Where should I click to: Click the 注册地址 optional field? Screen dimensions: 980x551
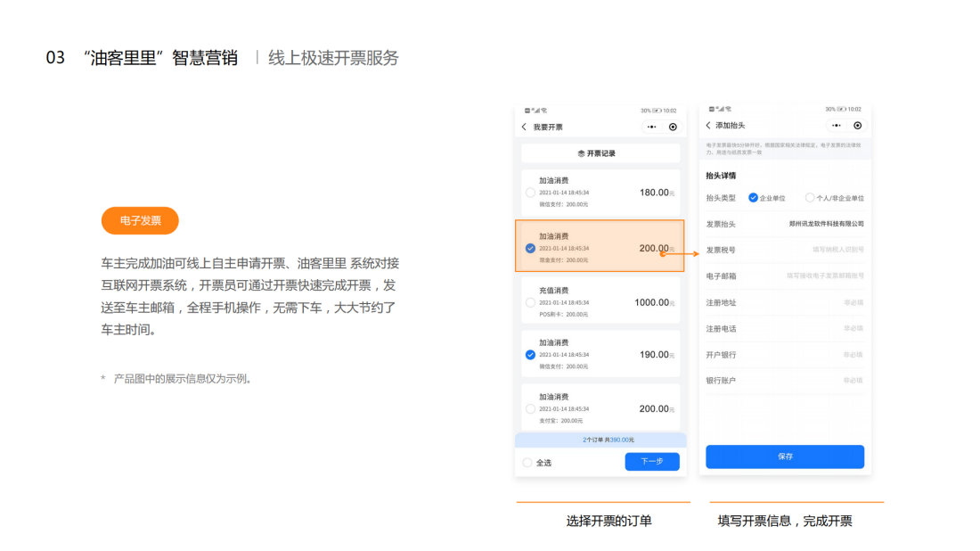point(785,303)
